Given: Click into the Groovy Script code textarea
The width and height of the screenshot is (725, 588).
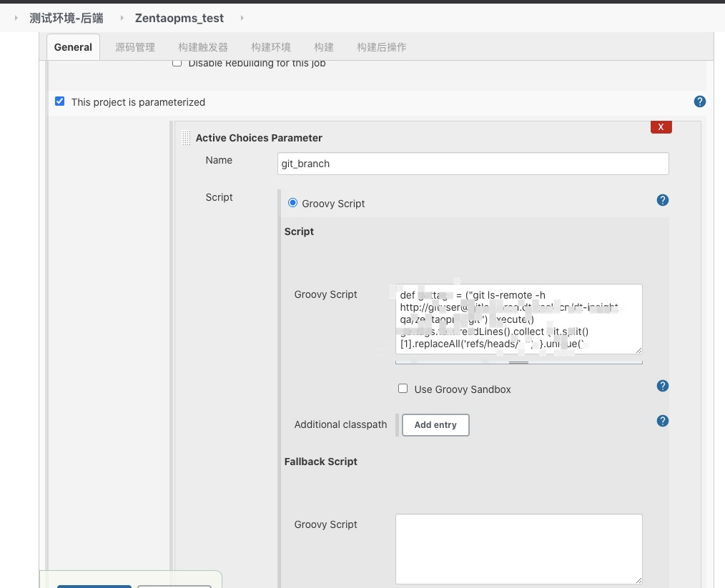Looking at the screenshot, I should click(519, 319).
